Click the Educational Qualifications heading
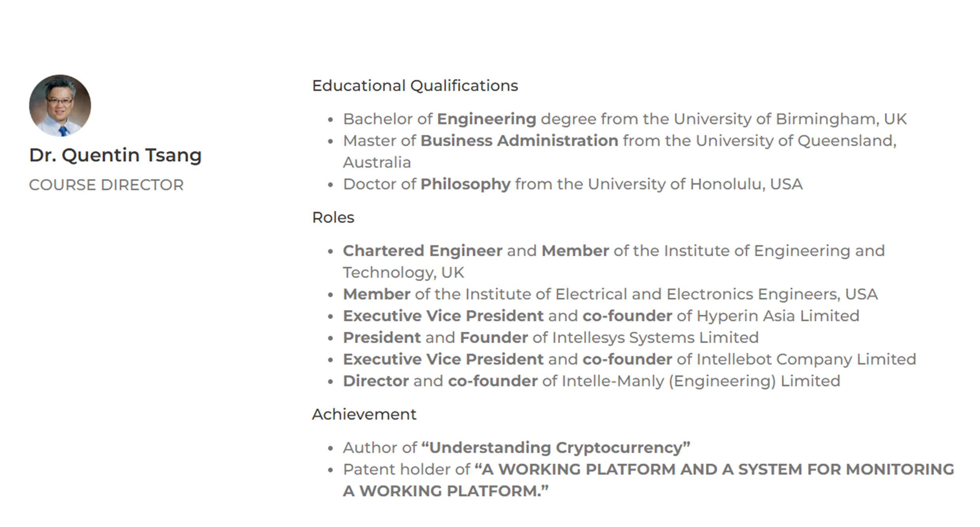 [415, 86]
